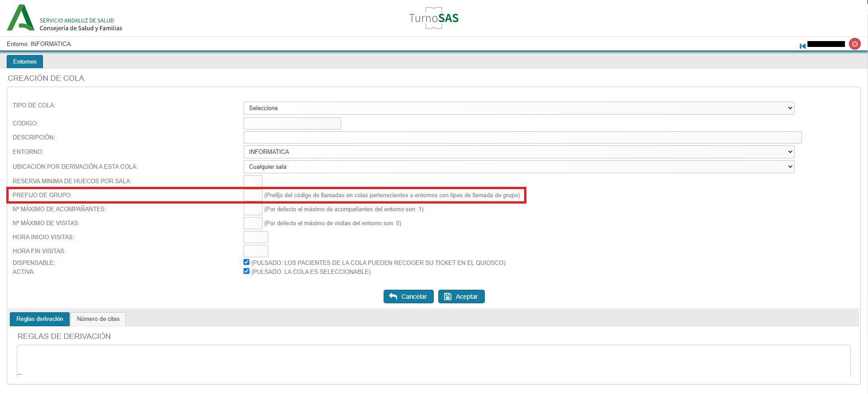Click the REGLAS DE DERIVACIÓN heading
Screen dimensions: 868x394
tap(64, 336)
